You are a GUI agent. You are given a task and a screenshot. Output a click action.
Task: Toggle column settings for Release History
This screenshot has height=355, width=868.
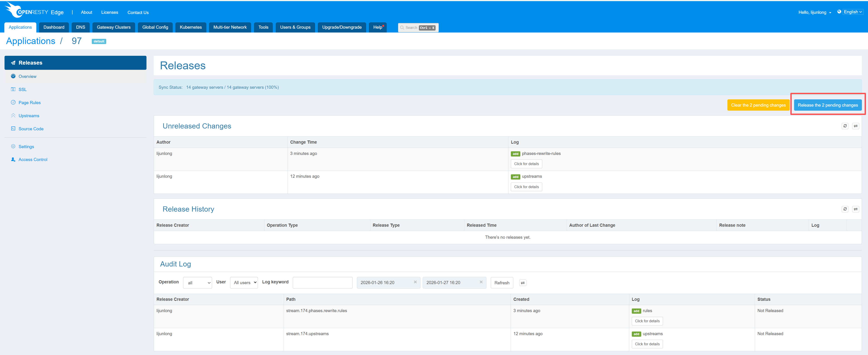[x=855, y=209]
